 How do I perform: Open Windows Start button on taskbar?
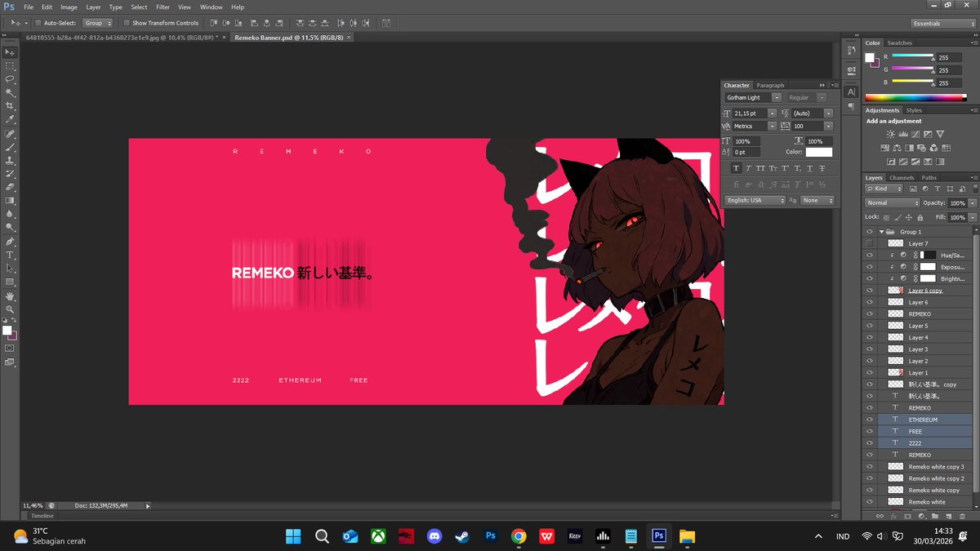point(292,536)
